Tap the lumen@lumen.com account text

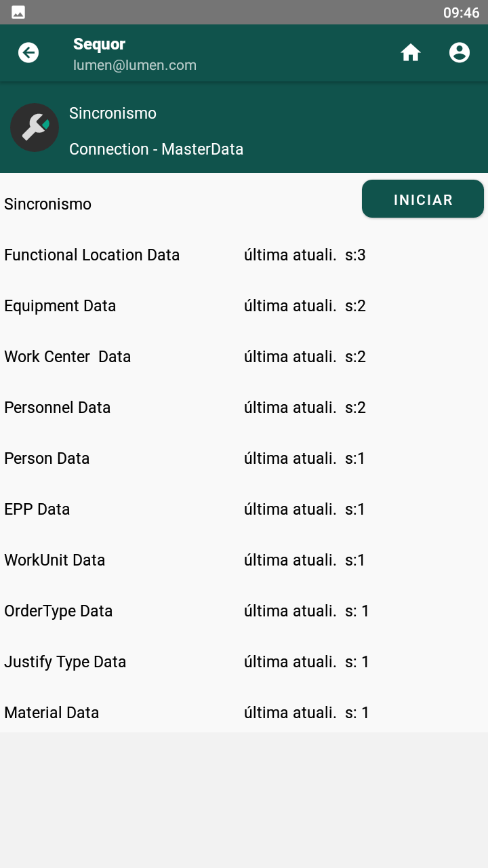135,65
